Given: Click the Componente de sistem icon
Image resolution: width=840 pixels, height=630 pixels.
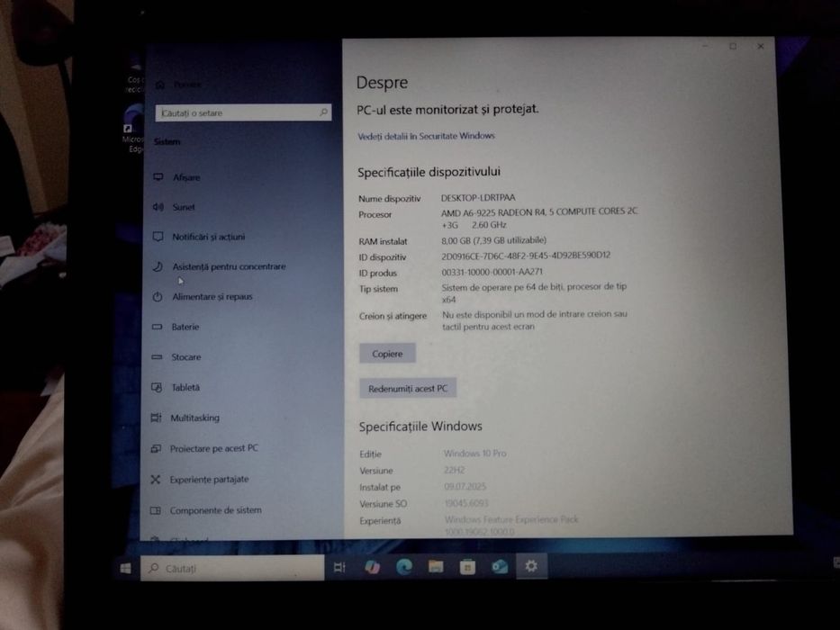Looking at the screenshot, I should (156, 510).
